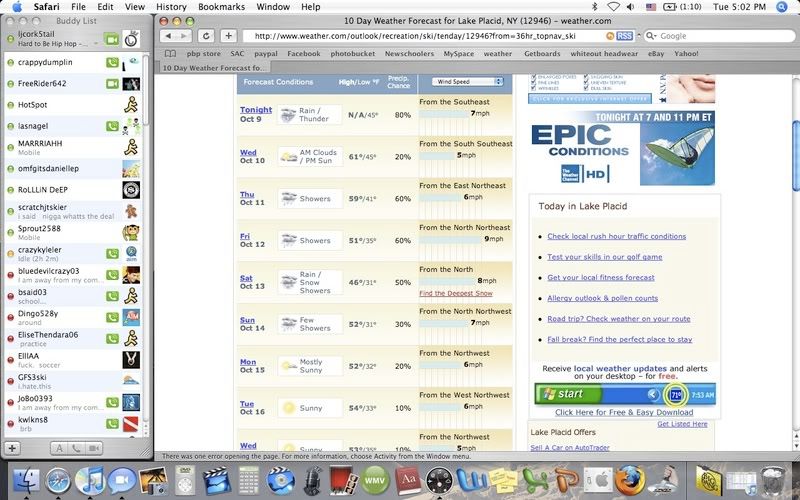Image resolution: width=800 pixels, height=500 pixels.
Task: Open the History menu
Action: (x=171, y=6)
